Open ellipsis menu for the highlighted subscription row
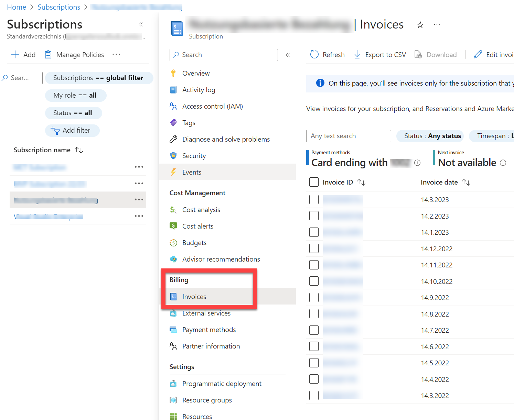This screenshot has width=514, height=420. coord(139,200)
